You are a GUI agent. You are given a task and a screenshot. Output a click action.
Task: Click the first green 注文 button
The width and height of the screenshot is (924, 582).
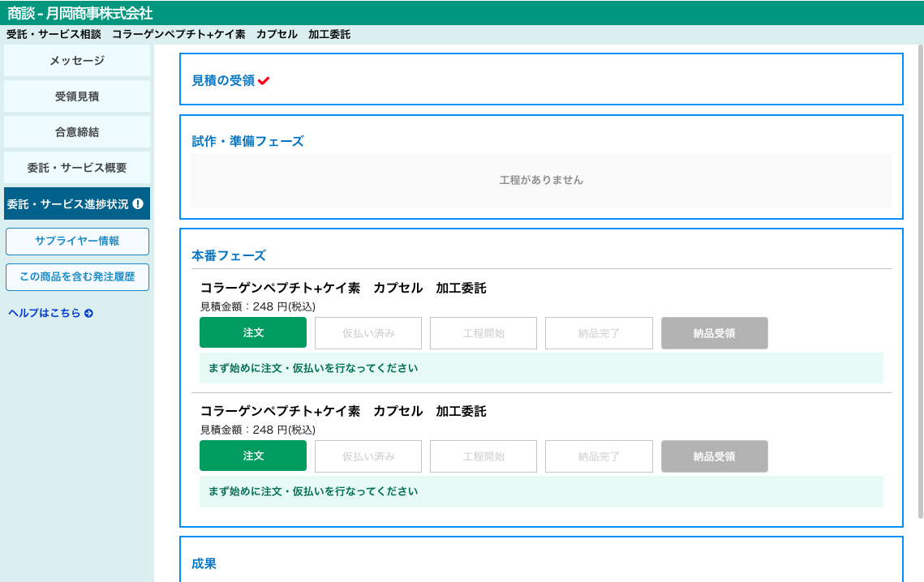coord(253,333)
